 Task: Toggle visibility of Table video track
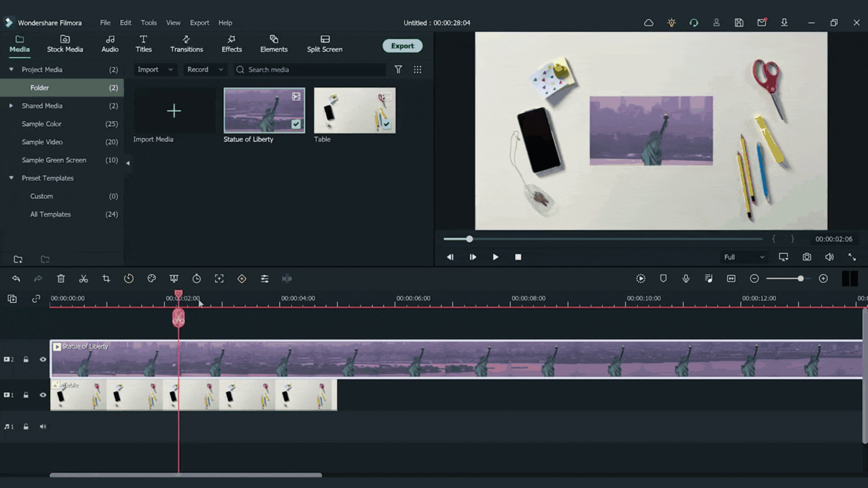tap(43, 394)
